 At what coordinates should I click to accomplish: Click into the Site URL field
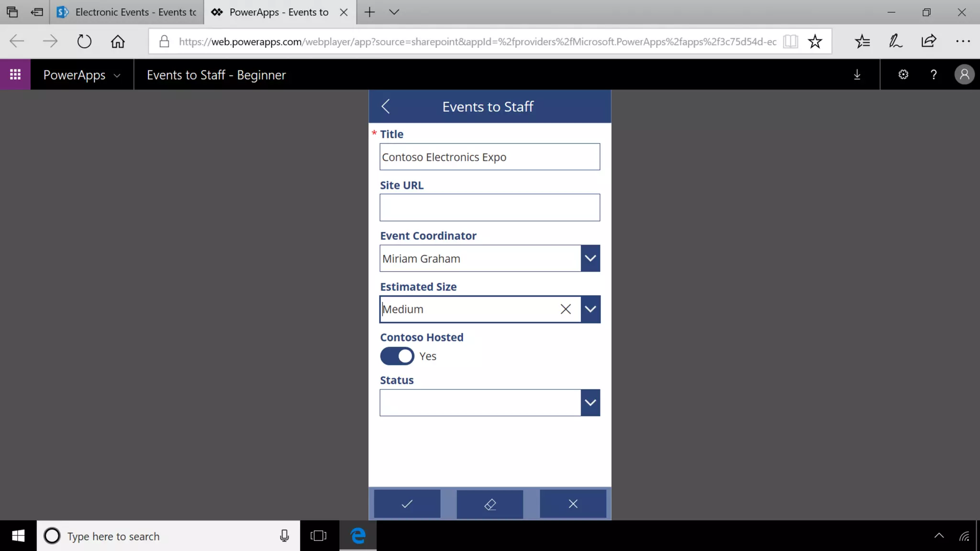(x=489, y=208)
